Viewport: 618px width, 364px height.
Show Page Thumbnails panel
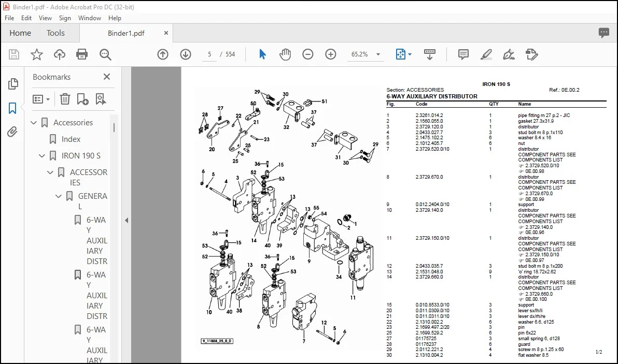12,83
